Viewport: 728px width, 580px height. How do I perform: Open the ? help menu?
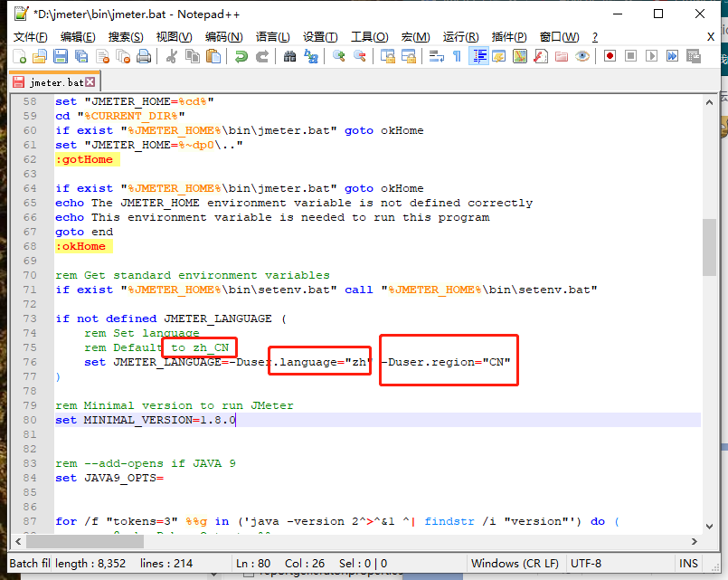point(595,37)
